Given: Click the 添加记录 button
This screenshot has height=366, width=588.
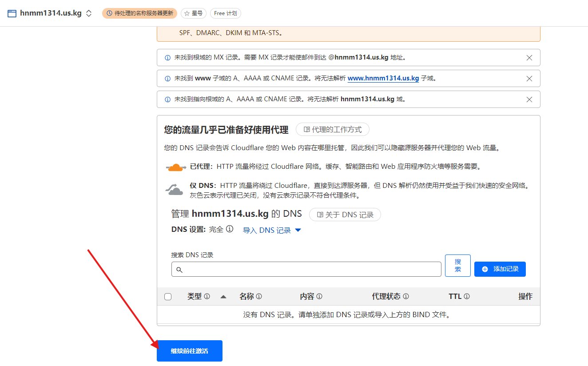Looking at the screenshot, I should [x=500, y=269].
